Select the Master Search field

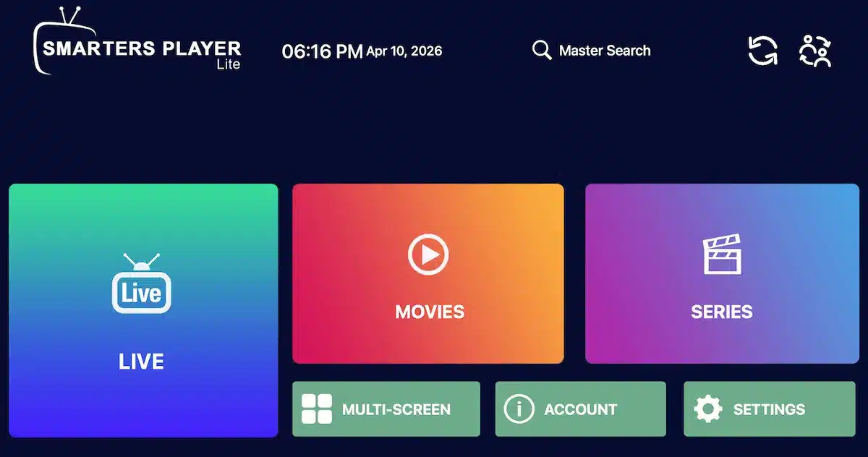(605, 51)
